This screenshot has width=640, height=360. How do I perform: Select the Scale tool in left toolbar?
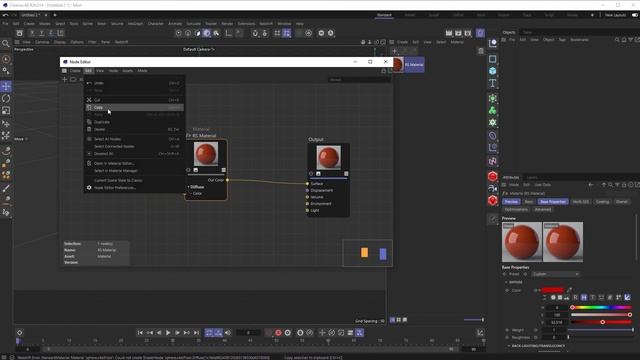click(x=6, y=111)
